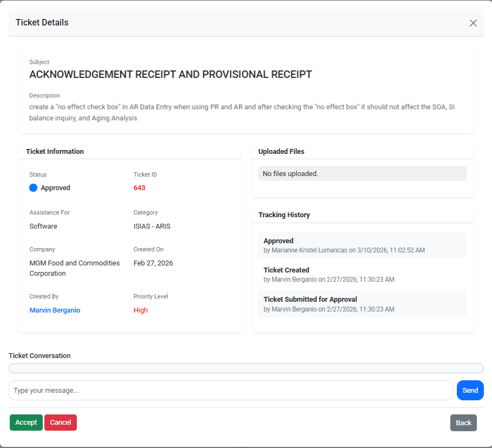The image size is (492, 448).
Task: Focus the Type your message field
Action: point(231,390)
